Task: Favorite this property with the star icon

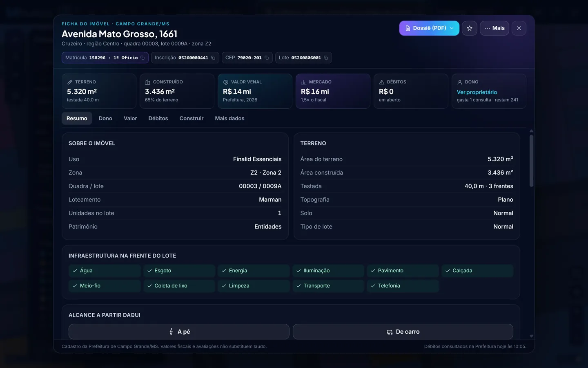Action: tap(470, 28)
